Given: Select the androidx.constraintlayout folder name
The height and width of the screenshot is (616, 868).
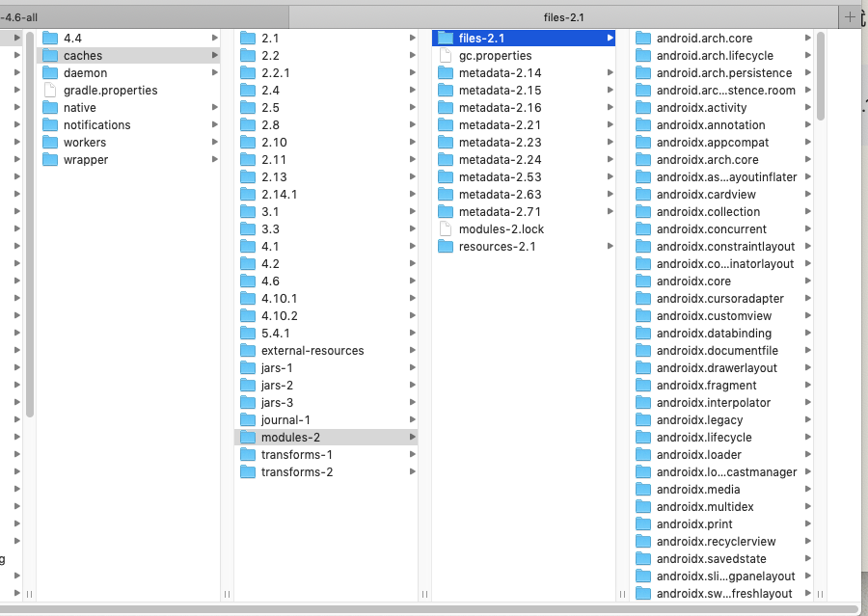Looking at the screenshot, I should pyautogui.click(x=725, y=246).
